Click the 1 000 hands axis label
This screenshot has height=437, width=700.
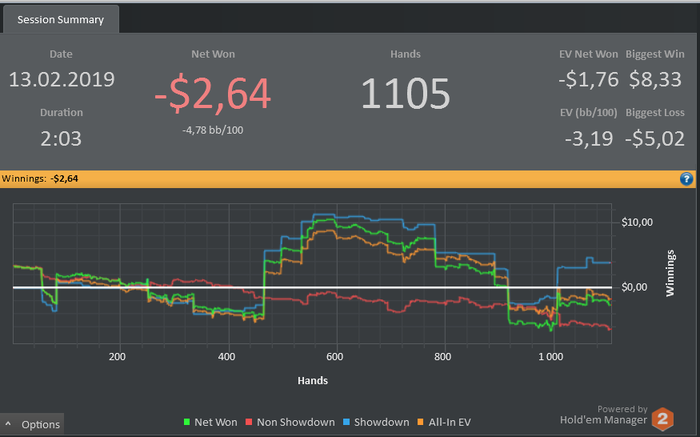click(x=550, y=357)
